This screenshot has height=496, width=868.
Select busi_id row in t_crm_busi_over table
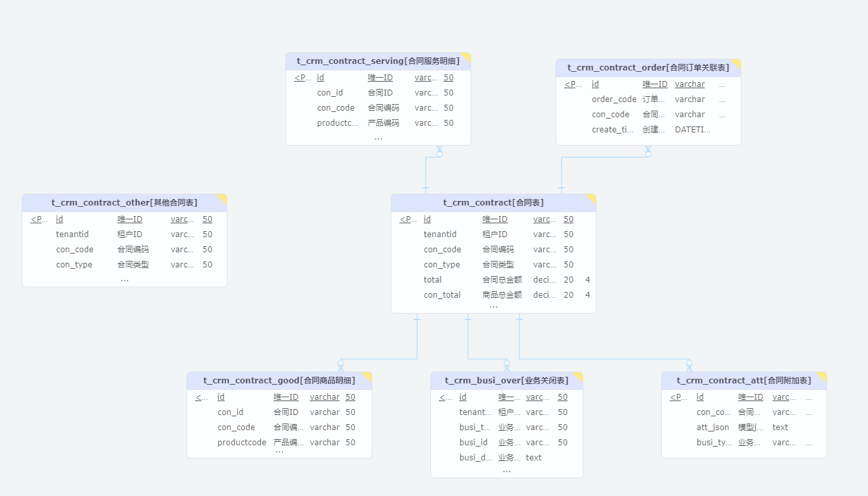[x=506, y=443]
